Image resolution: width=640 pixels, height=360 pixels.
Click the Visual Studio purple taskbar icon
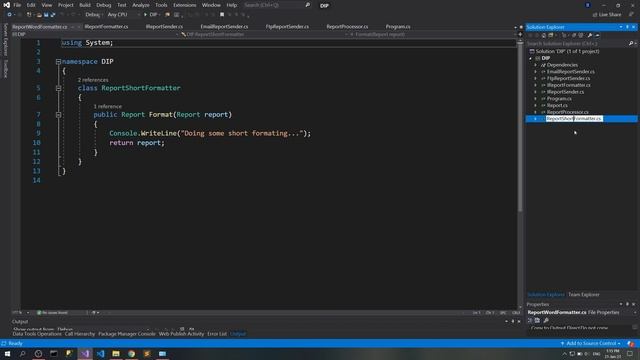[85, 353]
